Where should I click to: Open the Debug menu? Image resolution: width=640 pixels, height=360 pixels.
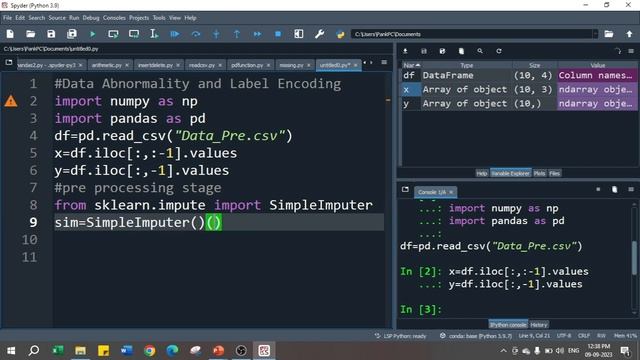click(x=91, y=18)
